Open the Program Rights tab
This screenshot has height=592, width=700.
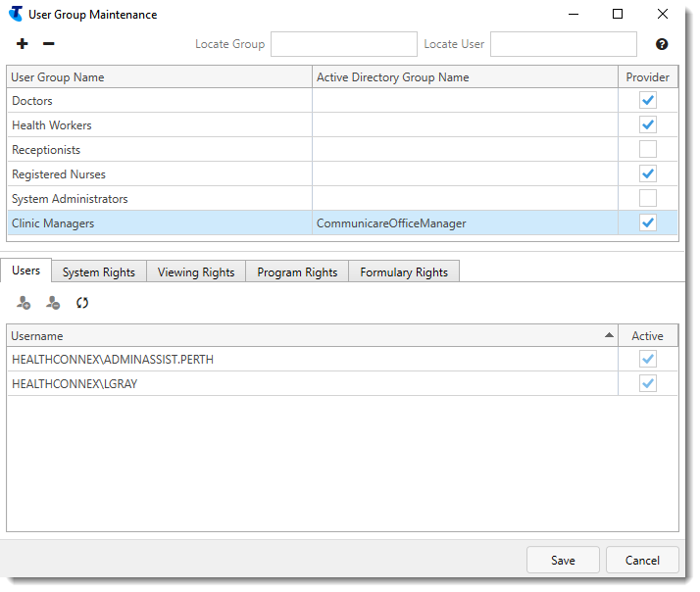[297, 271]
